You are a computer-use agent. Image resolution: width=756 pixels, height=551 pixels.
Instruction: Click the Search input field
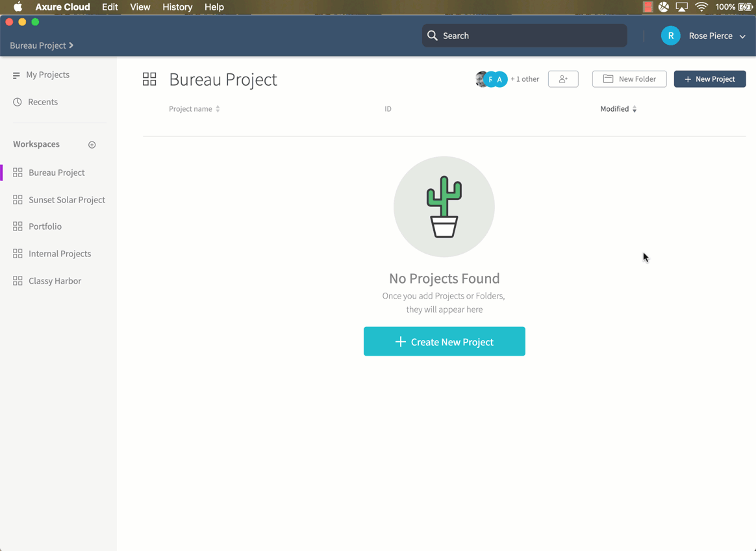(x=525, y=36)
